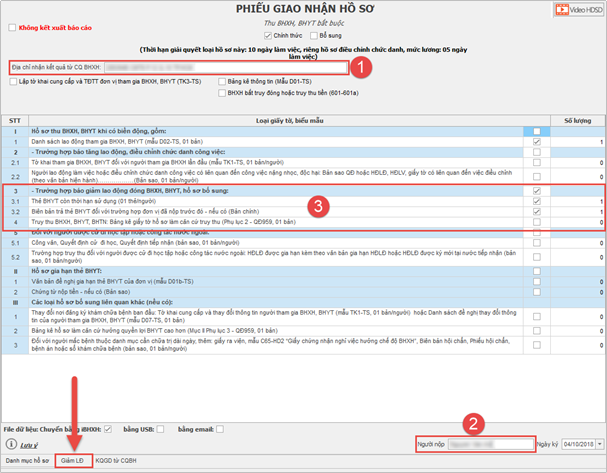Click the info icon next to Lưu ý

11,444
